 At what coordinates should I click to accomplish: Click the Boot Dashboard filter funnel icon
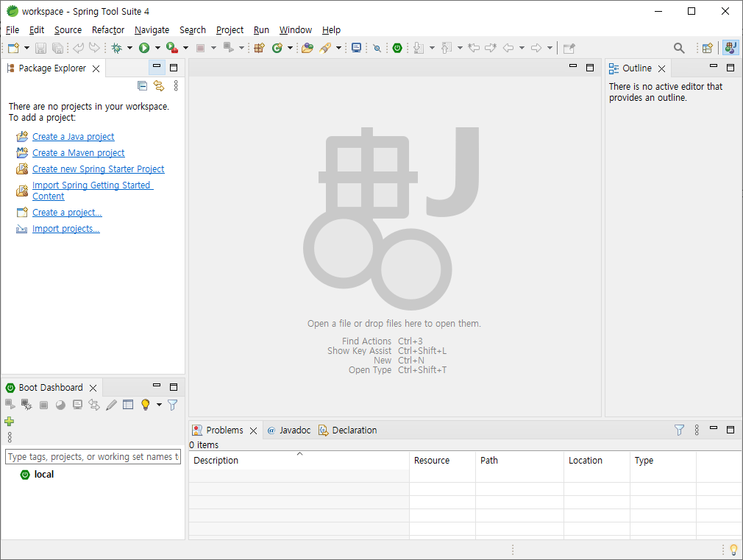172,405
